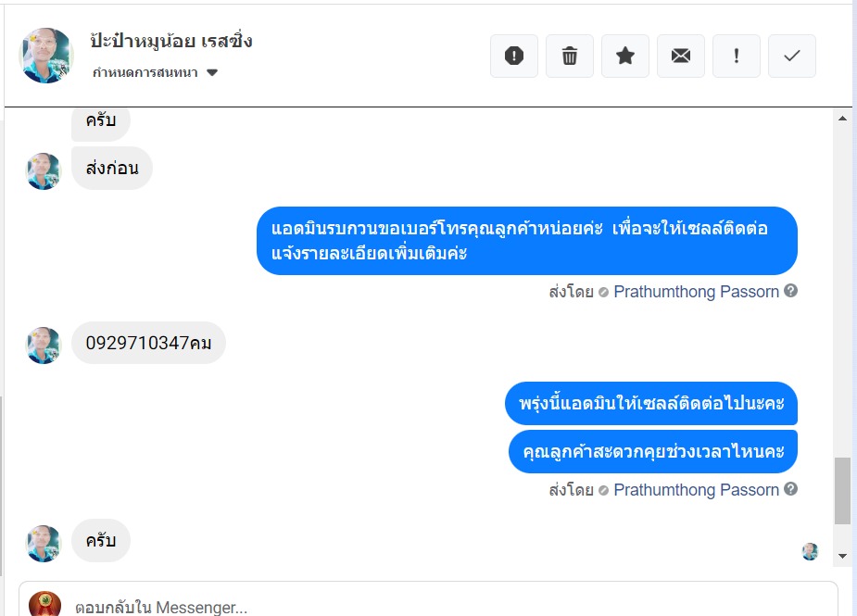Select the phone number message 0929710347

tap(148, 343)
